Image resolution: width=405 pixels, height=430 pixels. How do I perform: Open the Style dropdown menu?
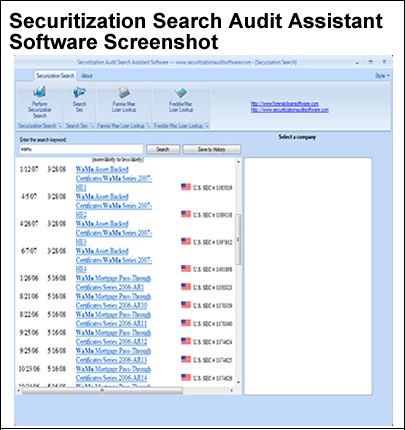pyautogui.click(x=382, y=76)
